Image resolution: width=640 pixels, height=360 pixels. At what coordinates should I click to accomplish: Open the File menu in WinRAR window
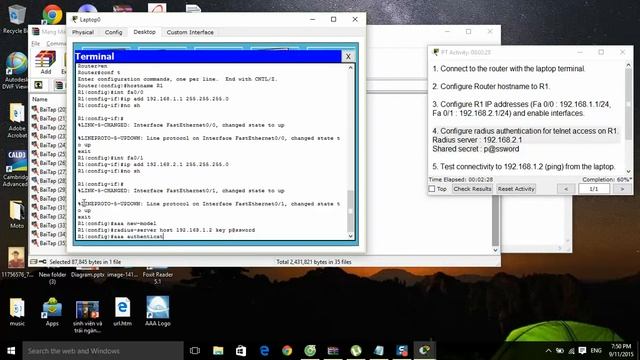[36, 43]
